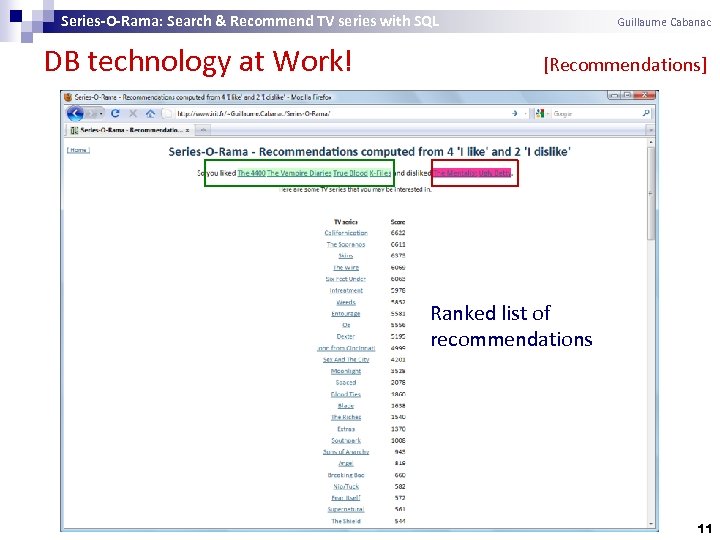The image size is (720, 540).
Task: Open the Nip/Tuck recommendation link
Action: click(346, 487)
